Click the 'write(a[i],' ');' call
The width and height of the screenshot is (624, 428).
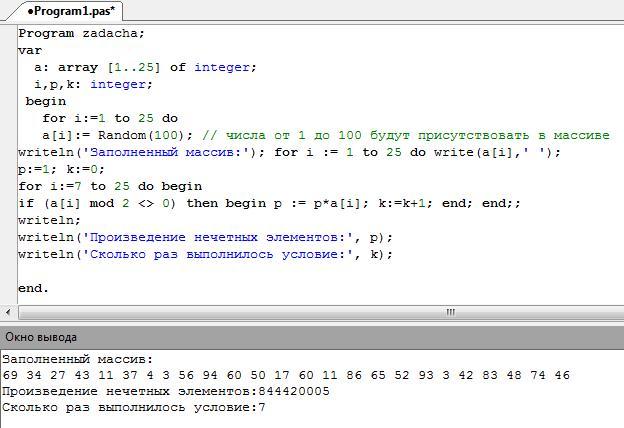(x=497, y=152)
